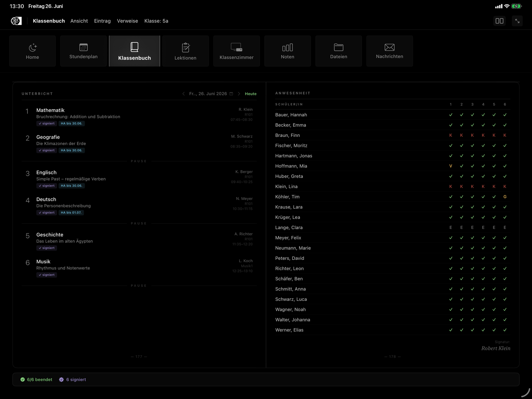Click signiert badge under Musik
This screenshot has height=399, width=532.
pyautogui.click(x=47, y=275)
